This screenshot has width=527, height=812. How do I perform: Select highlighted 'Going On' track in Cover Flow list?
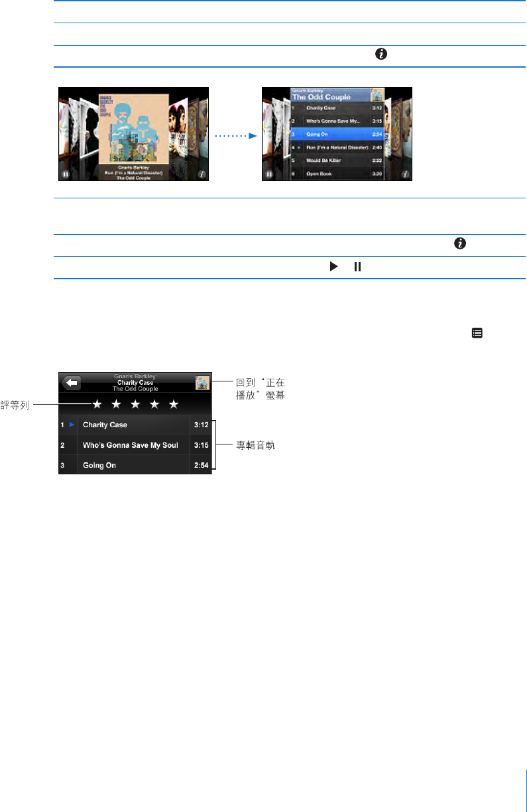pyautogui.click(x=337, y=134)
